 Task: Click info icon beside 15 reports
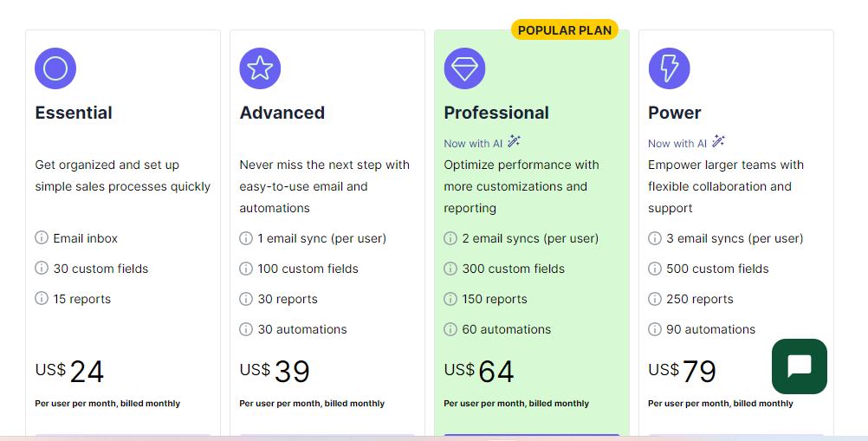tap(42, 299)
